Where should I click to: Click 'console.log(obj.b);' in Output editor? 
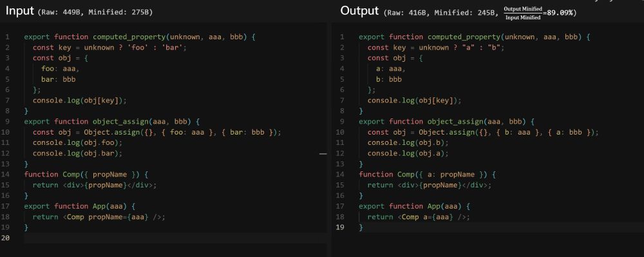coord(408,143)
